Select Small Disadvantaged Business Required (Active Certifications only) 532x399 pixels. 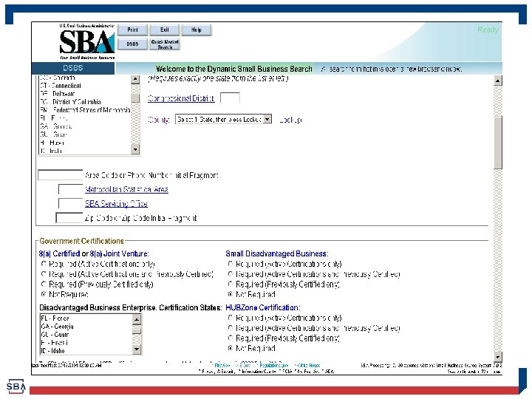(x=231, y=264)
